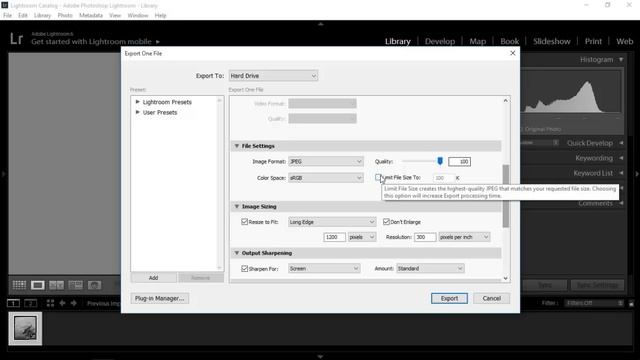Viewport: 640px width, 360px height.
Task: Collapse Output Sharpening section
Action: 236,253
